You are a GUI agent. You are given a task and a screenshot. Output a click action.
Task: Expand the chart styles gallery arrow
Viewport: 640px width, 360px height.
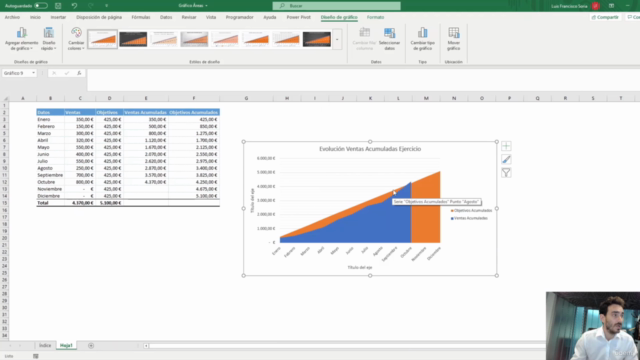point(337,40)
